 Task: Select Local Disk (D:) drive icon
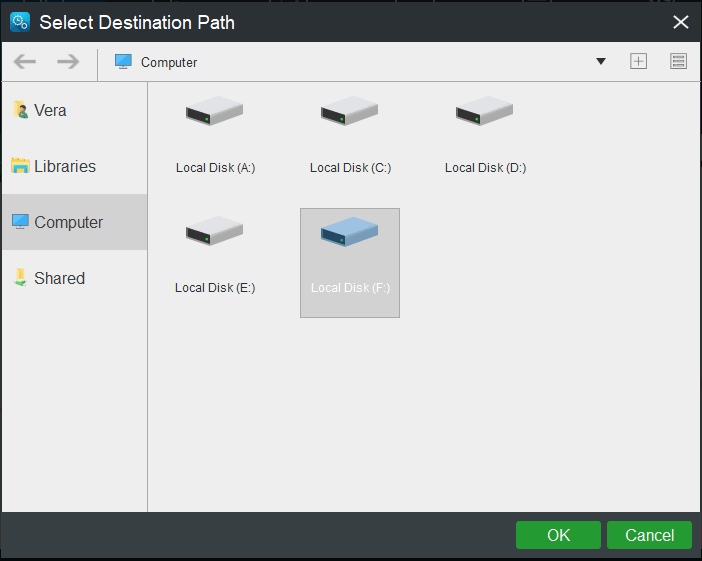[485, 112]
